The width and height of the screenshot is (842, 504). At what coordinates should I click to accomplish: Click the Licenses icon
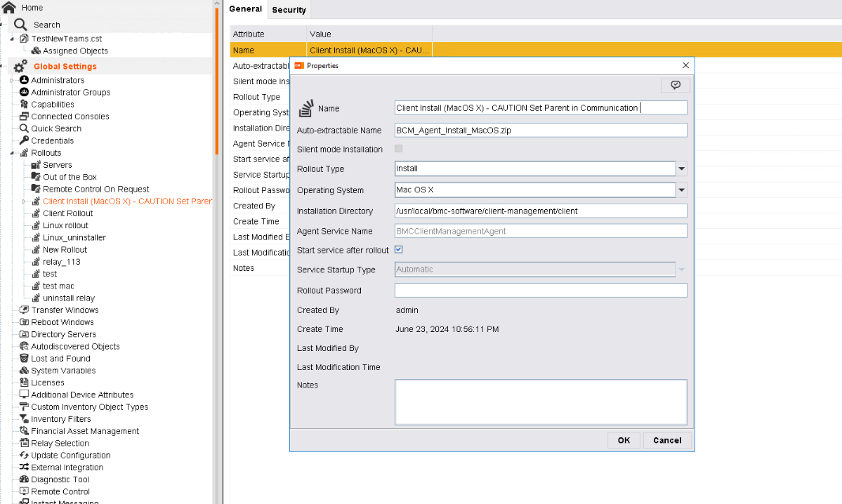click(24, 382)
